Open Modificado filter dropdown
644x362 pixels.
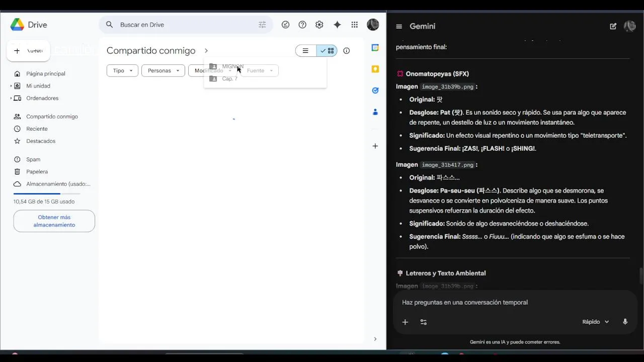pyautogui.click(x=213, y=71)
